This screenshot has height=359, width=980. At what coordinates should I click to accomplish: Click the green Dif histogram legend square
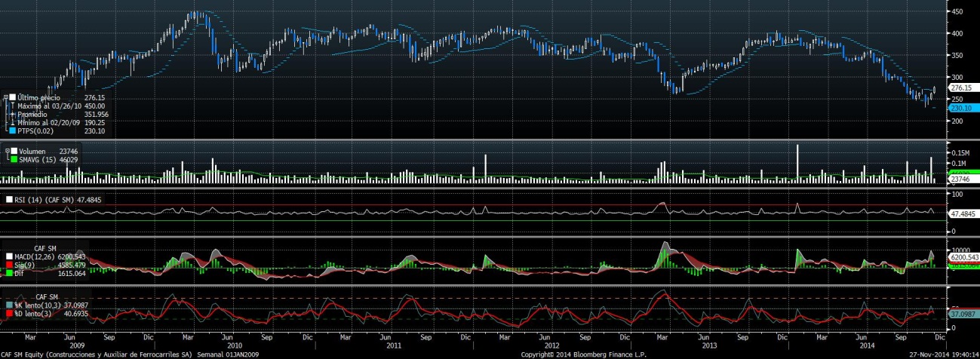coord(9,274)
